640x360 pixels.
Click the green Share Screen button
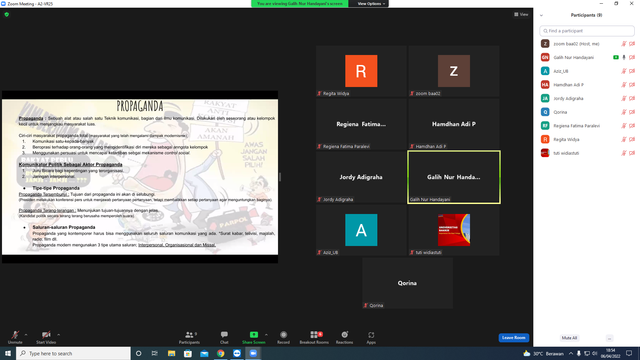[x=253, y=337]
